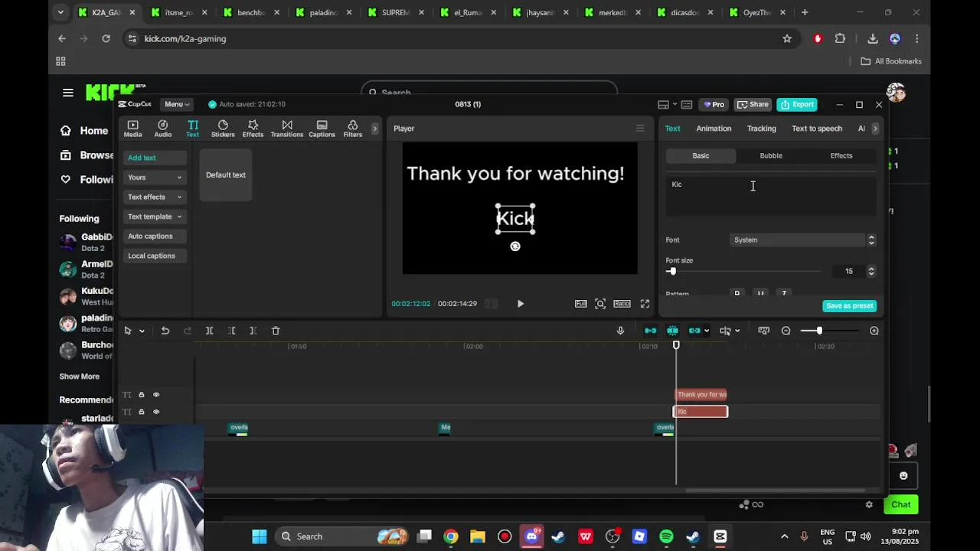Click the Share button

(x=753, y=105)
